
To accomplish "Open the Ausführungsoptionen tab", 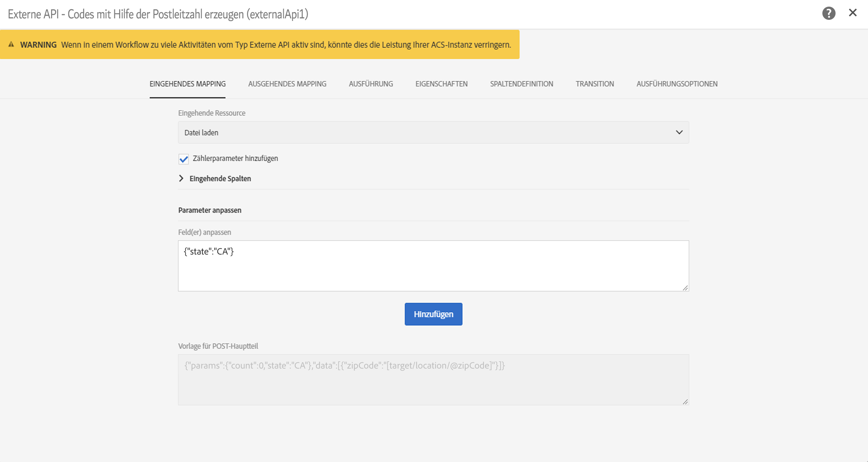I will 677,84.
